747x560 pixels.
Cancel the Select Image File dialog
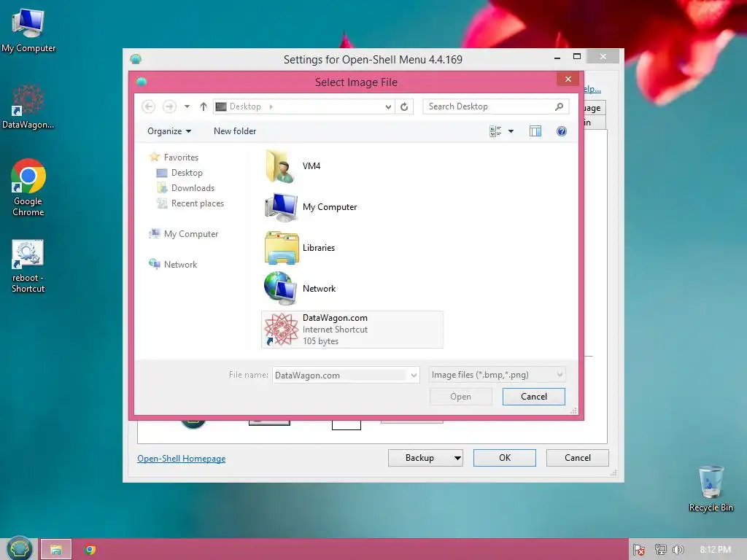point(534,397)
